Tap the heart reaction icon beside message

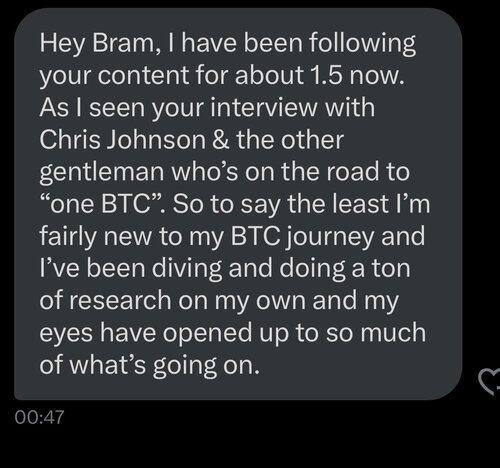pyautogui.click(x=489, y=381)
